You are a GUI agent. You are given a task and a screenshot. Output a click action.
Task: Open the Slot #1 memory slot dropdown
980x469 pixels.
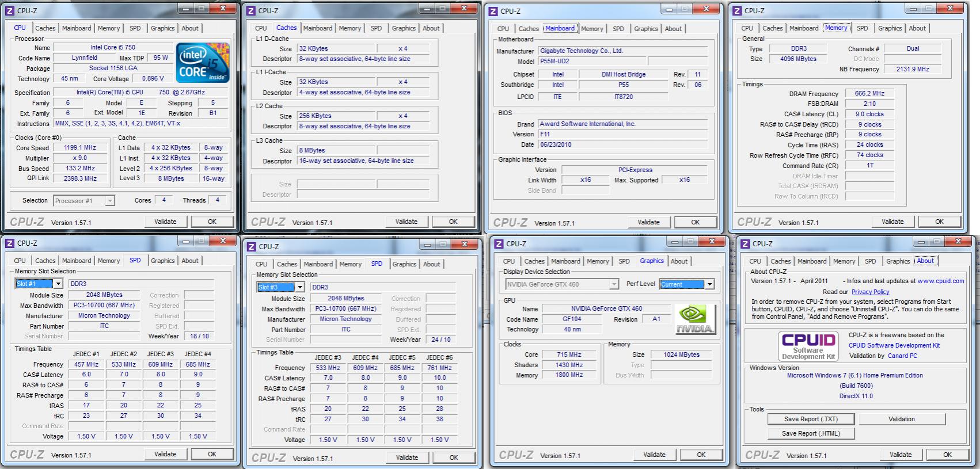click(58, 284)
